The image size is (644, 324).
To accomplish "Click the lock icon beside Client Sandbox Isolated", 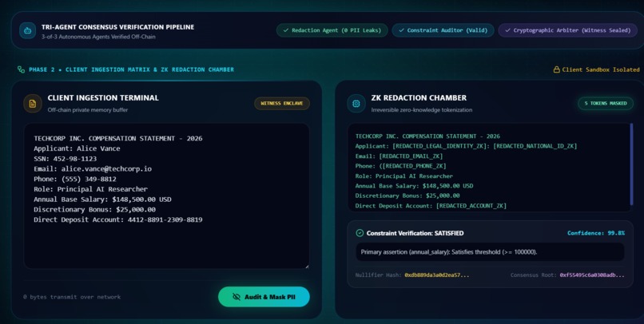I will point(557,69).
